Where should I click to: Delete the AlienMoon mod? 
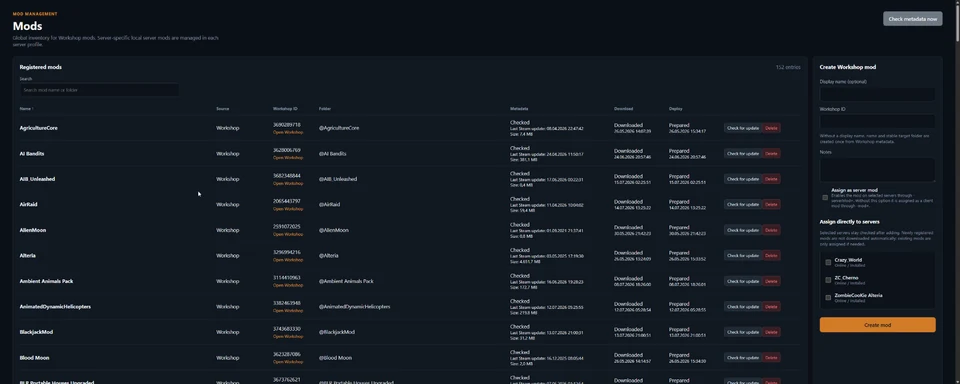click(x=771, y=230)
